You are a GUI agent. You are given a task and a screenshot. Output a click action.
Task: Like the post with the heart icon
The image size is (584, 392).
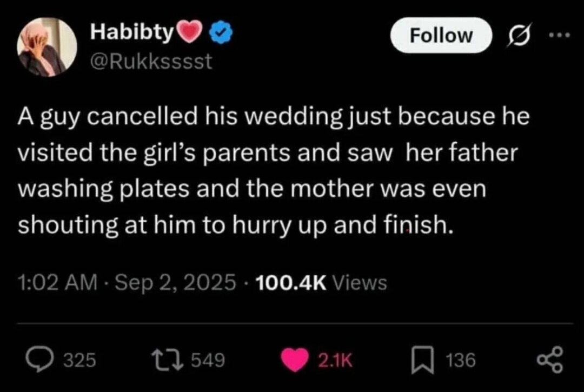point(295,360)
